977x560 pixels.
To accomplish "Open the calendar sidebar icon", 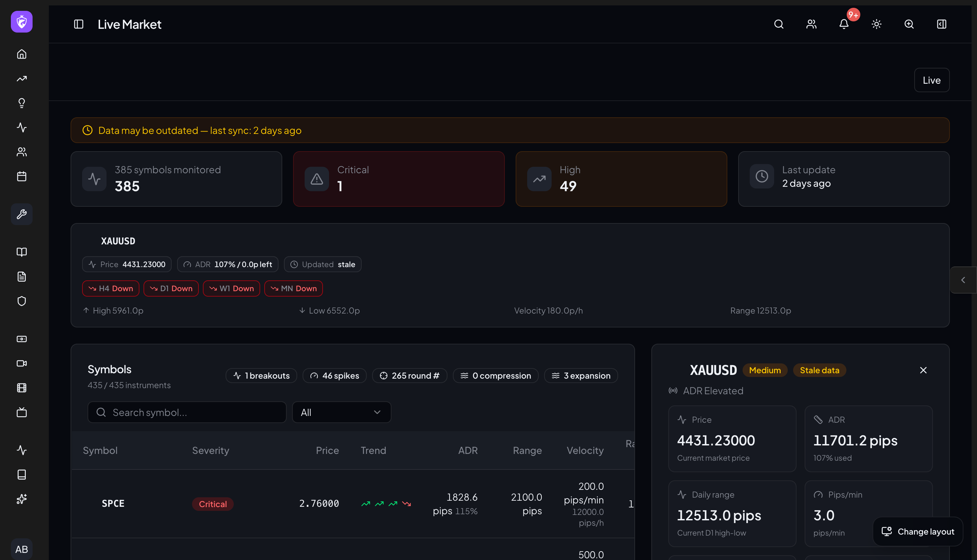I will pyautogui.click(x=22, y=176).
